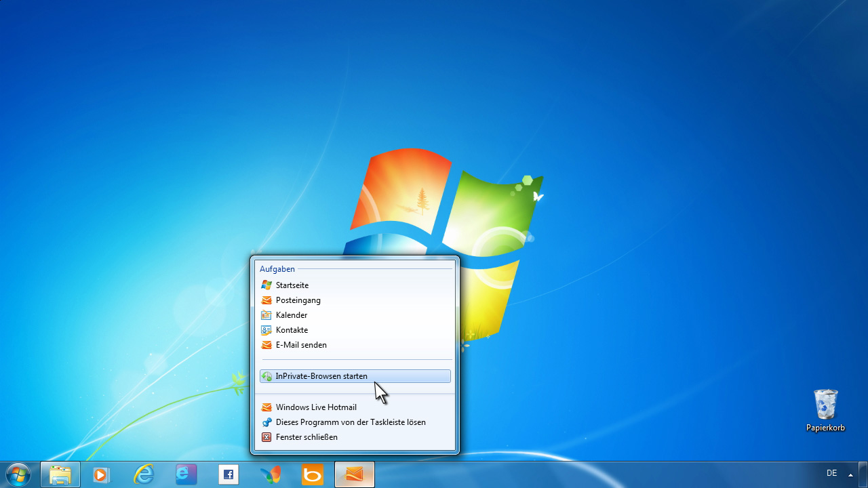The width and height of the screenshot is (868, 488).
Task: Choose Kontakte from the Aufgaben list
Action: tap(355, 330)
